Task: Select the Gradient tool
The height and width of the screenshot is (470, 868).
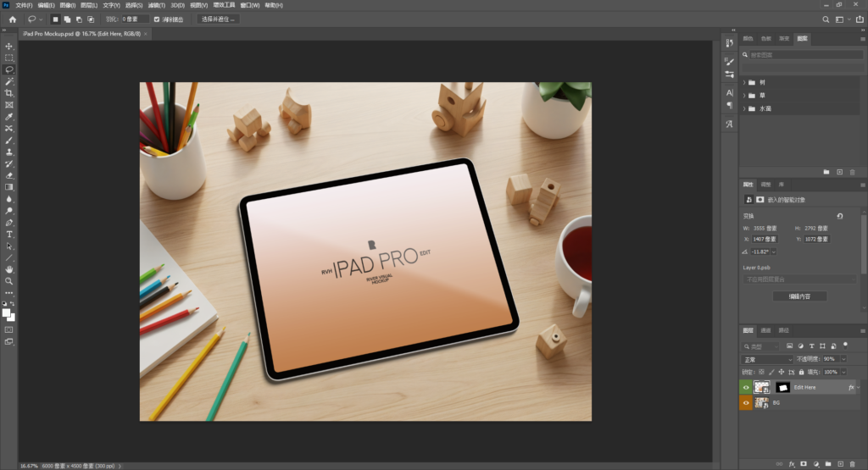Action: [8, 187]
